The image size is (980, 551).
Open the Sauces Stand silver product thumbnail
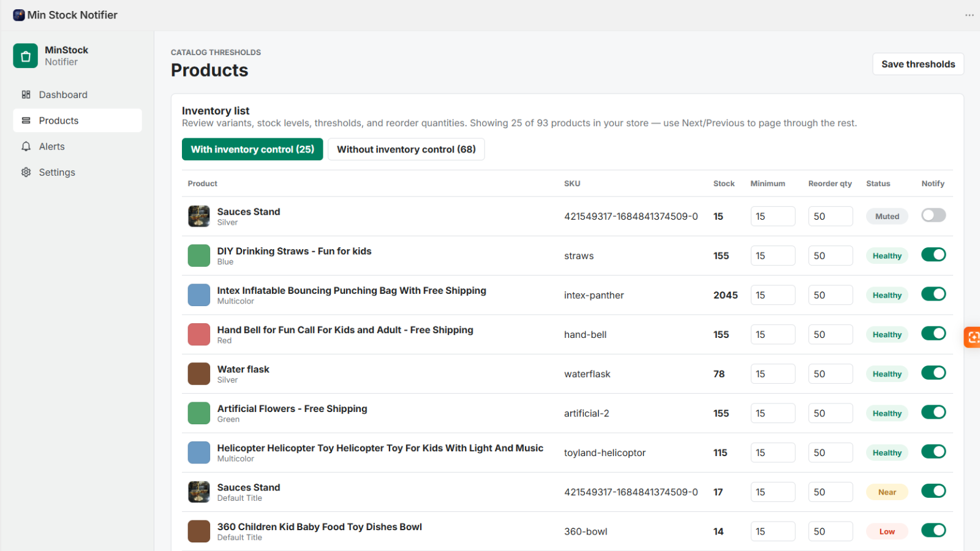(199, 216)
